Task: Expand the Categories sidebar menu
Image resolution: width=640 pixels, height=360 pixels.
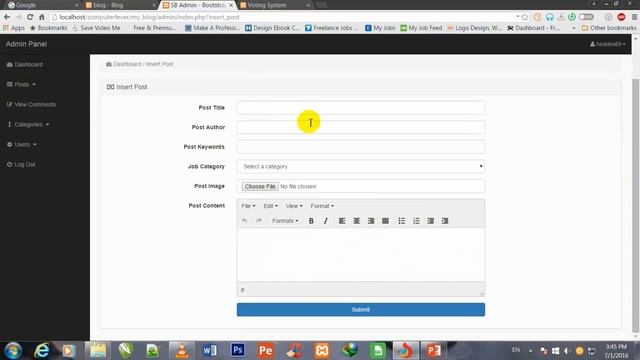Action: [x=28, y=124]
